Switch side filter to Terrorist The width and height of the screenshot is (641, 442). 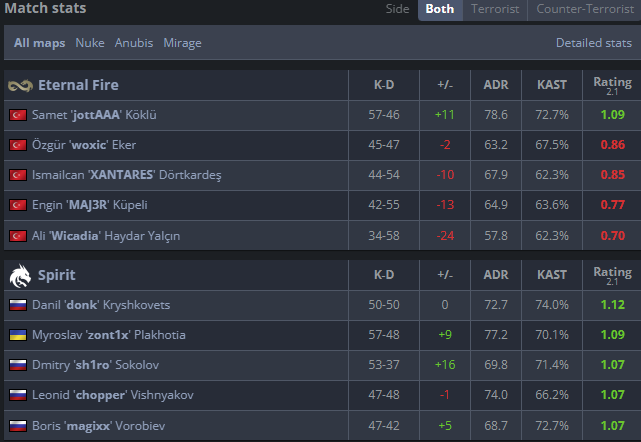[x=495, y=9]
